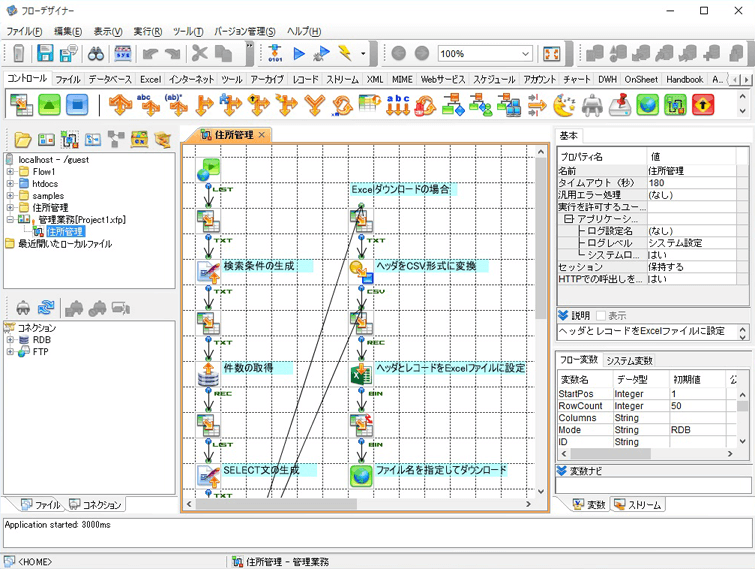This screenshot has width=755, height=569.
Task: Switch to the システム変数 tab
Action: point(628,360)
